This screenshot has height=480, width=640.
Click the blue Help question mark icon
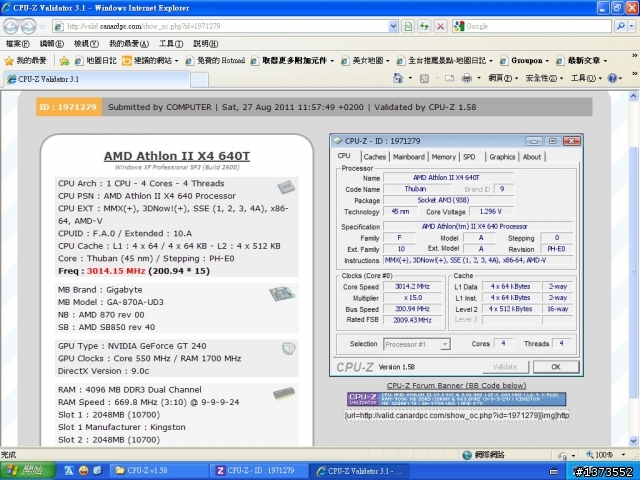tap(613, 78)
